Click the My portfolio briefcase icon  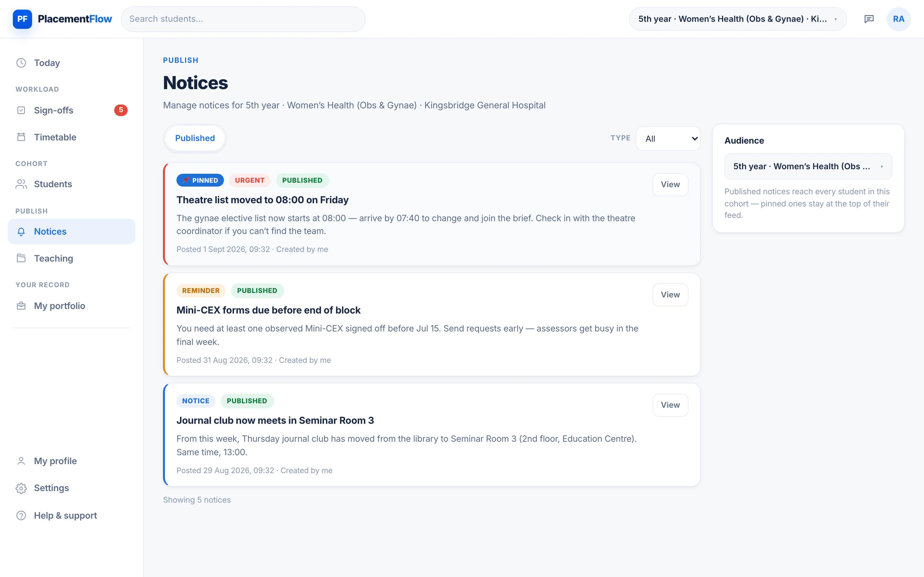[21, 306]
